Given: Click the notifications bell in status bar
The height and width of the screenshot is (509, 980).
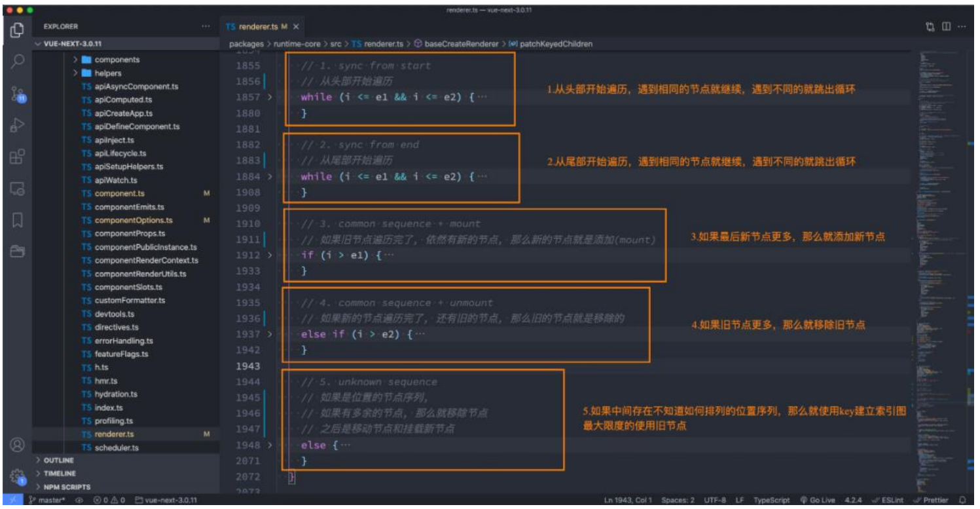Looking at the screenshot, I should point(962,500).
